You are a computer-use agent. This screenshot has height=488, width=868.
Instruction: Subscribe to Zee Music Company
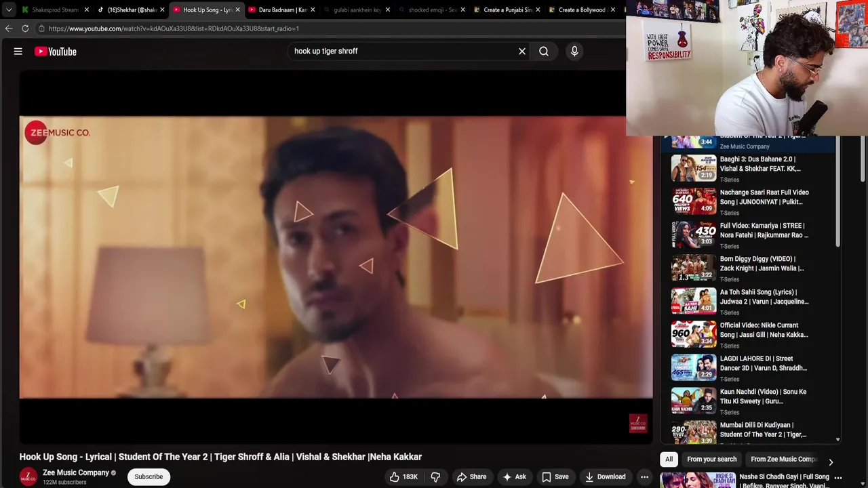coord(149,477)
